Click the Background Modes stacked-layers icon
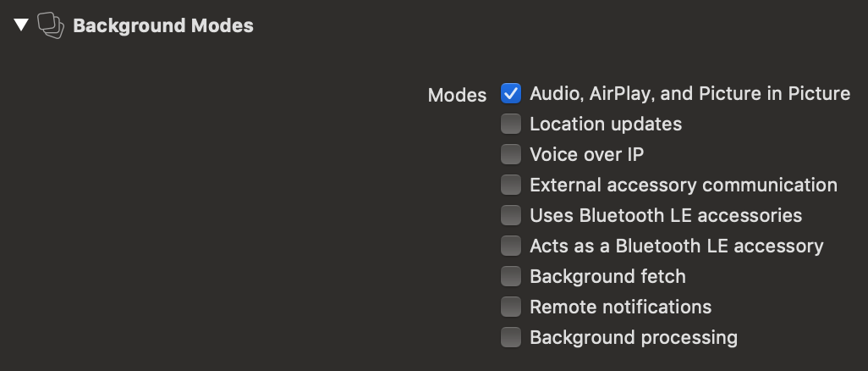This screenshot has height=371, width=868. coord(51,25)
